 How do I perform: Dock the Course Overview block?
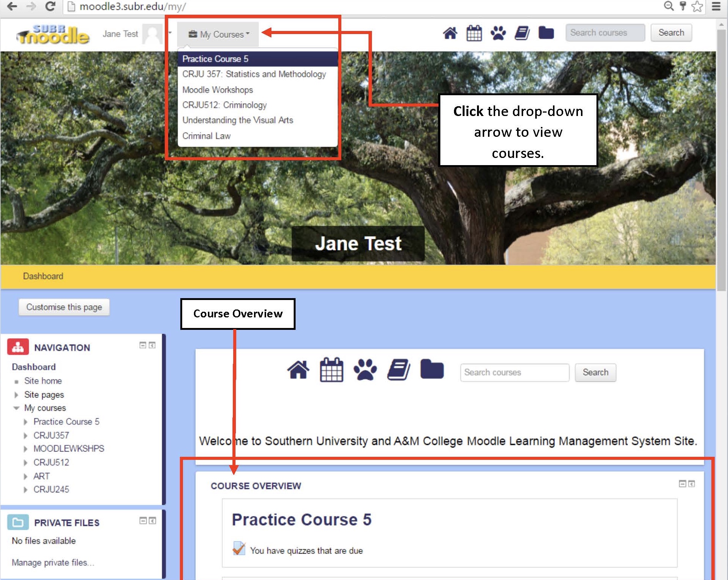[x=691, y=484]
